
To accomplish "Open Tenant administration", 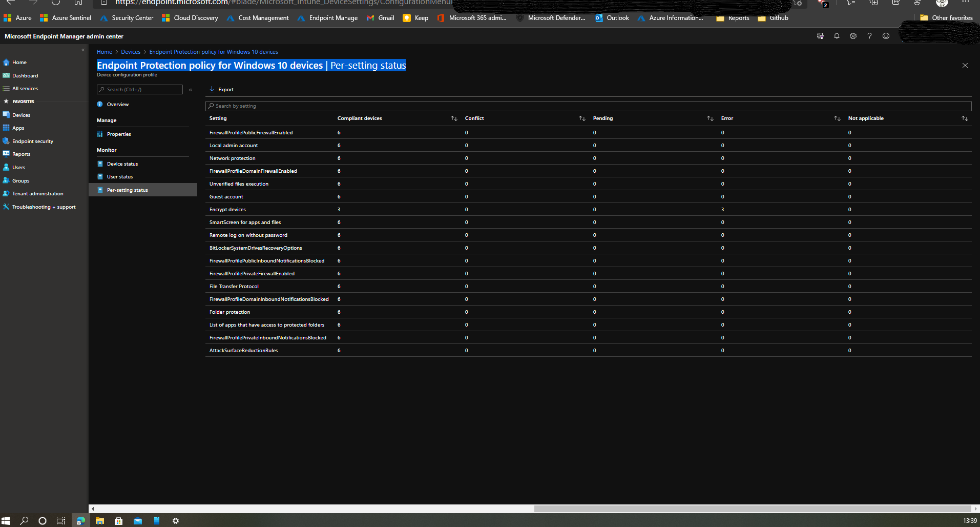I will 37,193.
